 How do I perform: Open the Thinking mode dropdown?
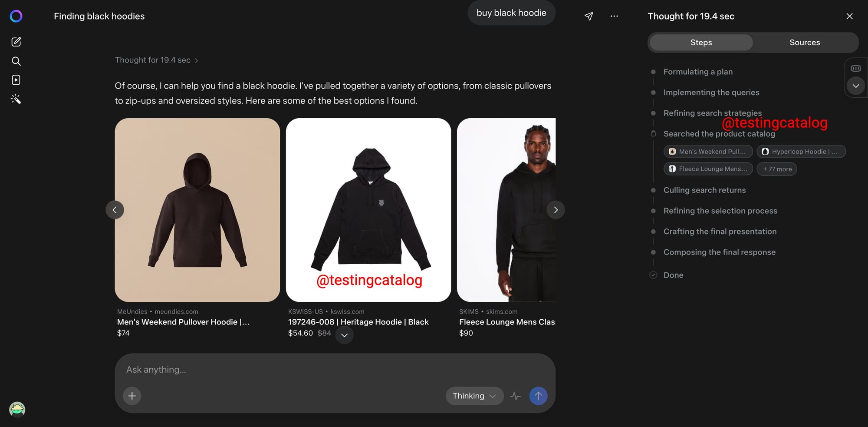474,396
